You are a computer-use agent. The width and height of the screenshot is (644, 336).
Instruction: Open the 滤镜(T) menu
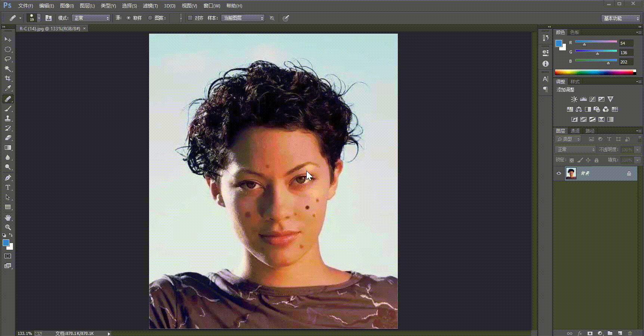(150, 6)
